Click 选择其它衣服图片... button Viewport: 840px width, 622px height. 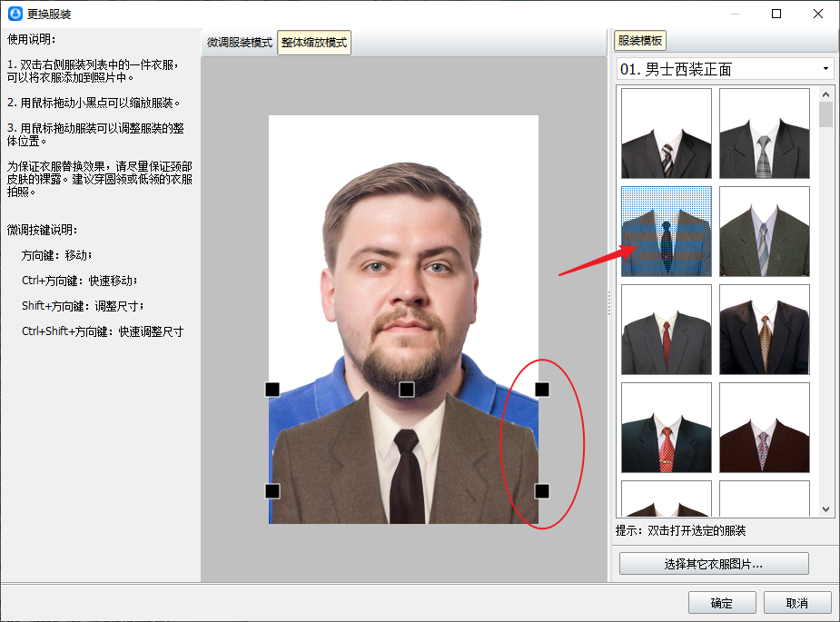click(x=714, y=564)
